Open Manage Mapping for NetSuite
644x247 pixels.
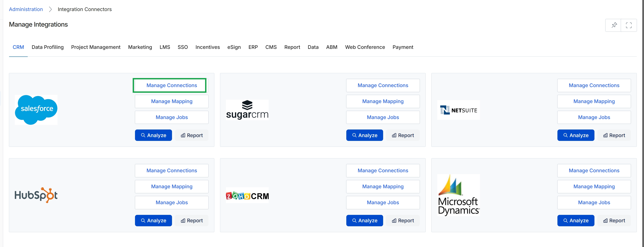point(594,101)
